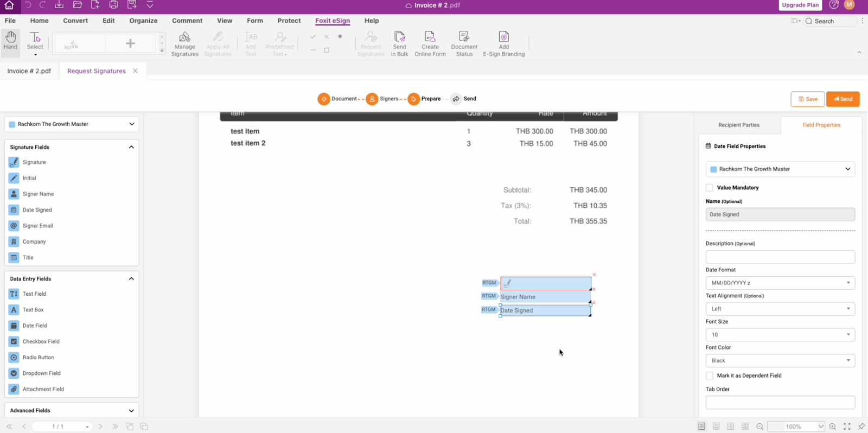Viewport: 868px width, 433px height.
Task: Click the Search box
Action: click(x=831, y=21)
